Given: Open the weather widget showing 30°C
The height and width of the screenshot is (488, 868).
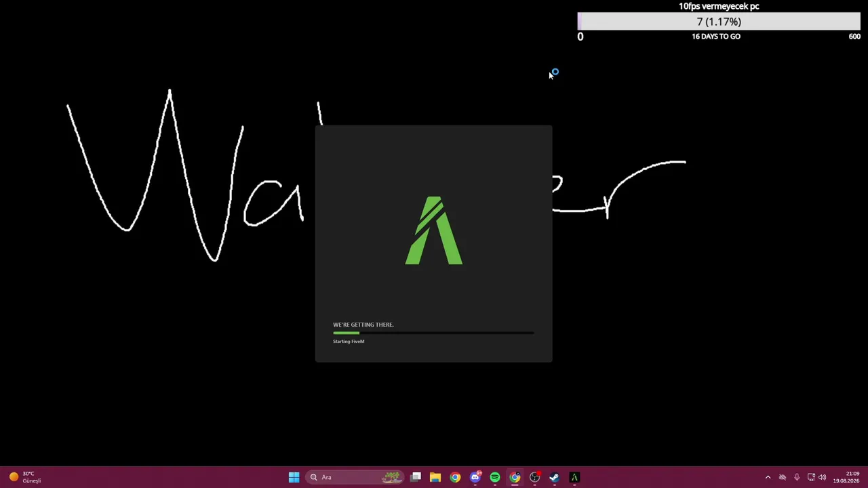Looking at the screenshot, I should pyautogui.click(x=25, y=477).
